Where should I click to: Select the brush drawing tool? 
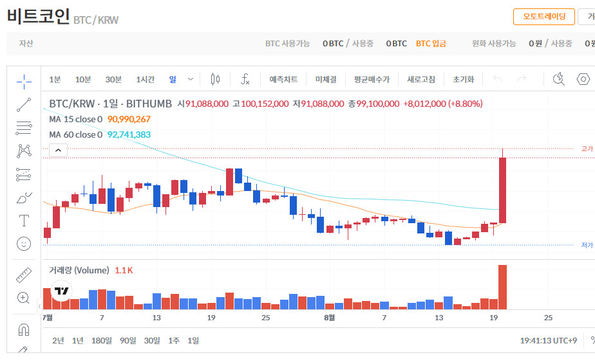pyautogui.click(x=24, y=197)
